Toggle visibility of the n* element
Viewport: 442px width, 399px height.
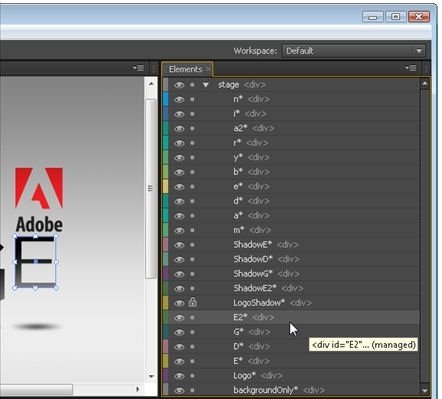(x=179, y=99)
